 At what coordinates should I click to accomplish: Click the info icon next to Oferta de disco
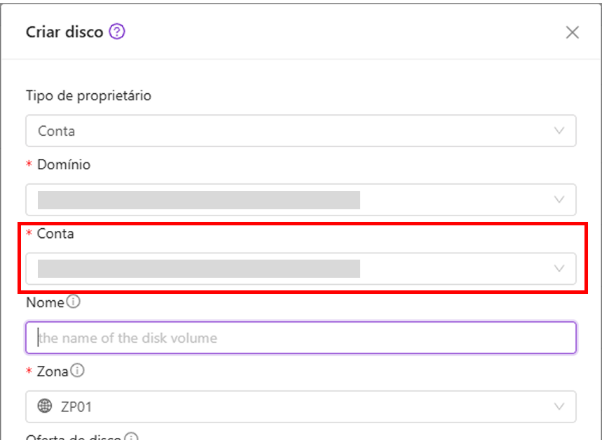131,438
